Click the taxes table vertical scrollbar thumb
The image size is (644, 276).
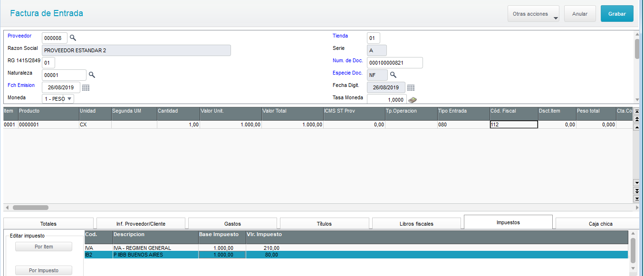point(633,251)
